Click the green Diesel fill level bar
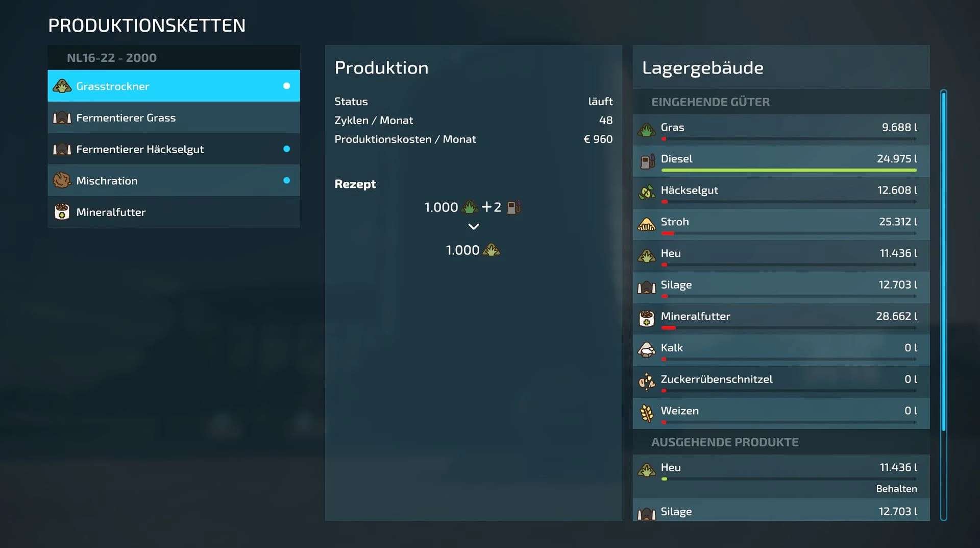 coord(789,170)
